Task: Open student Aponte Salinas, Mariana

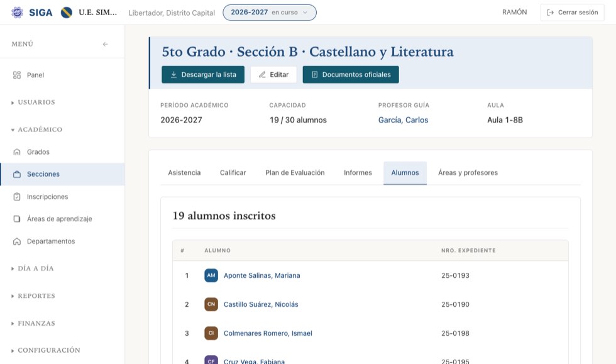Action: [261, 275]
